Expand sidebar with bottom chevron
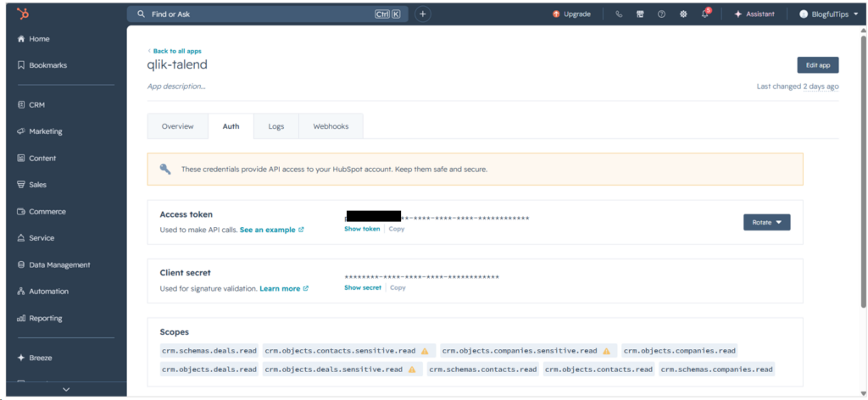The height and width of the screenshot is (400, 868). coord(66,390)
